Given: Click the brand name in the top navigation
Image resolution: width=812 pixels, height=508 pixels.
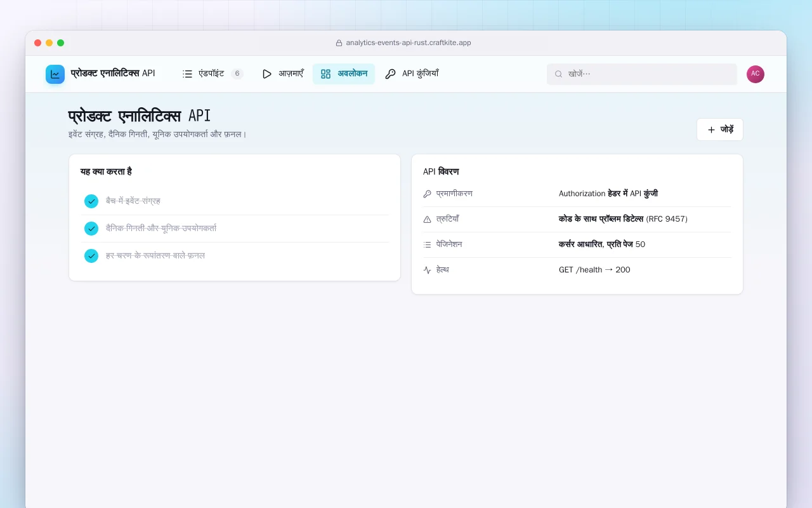Looking at the screenshot, I should pyautogui.click(x=113, y=74).
